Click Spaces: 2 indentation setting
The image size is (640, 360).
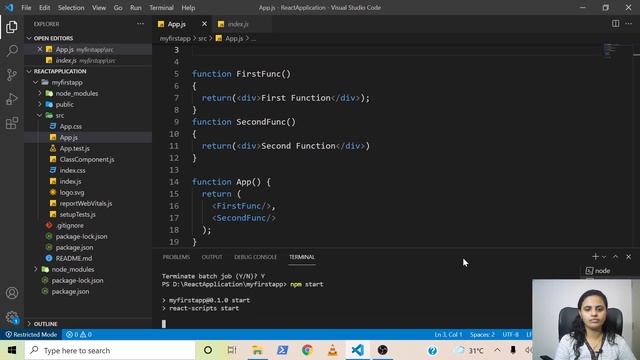coord(482,335)
